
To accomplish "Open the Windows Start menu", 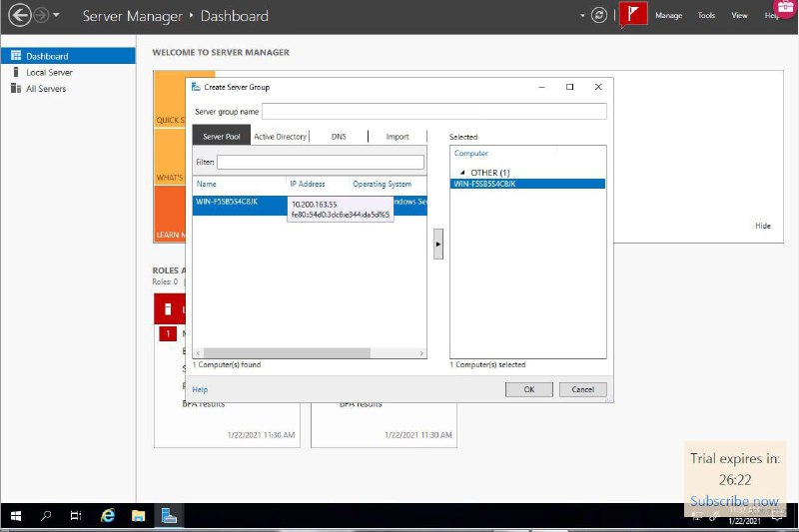I will pos(16,516).
